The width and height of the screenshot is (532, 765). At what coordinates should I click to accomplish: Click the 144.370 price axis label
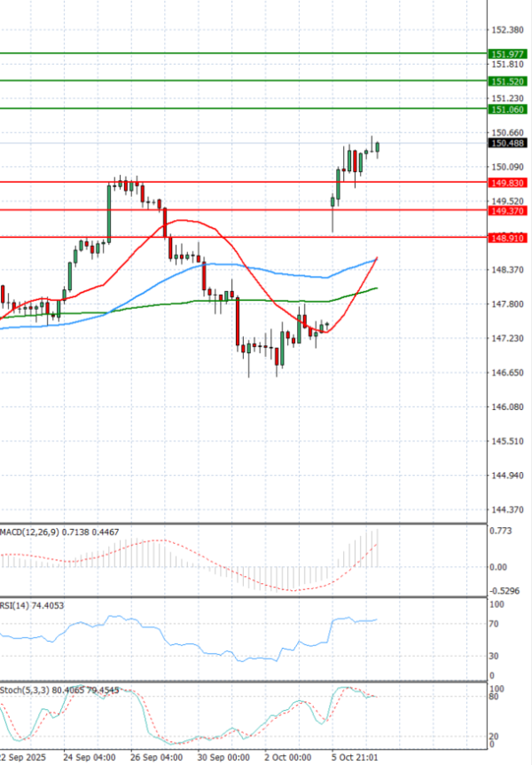(507, 509)
